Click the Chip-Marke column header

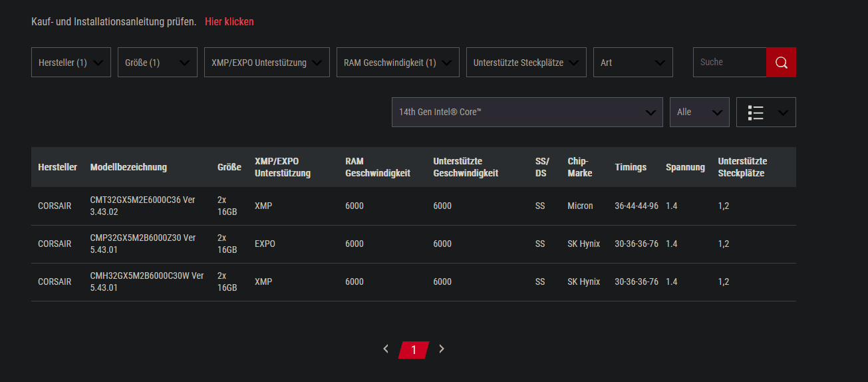pos(580,167)
